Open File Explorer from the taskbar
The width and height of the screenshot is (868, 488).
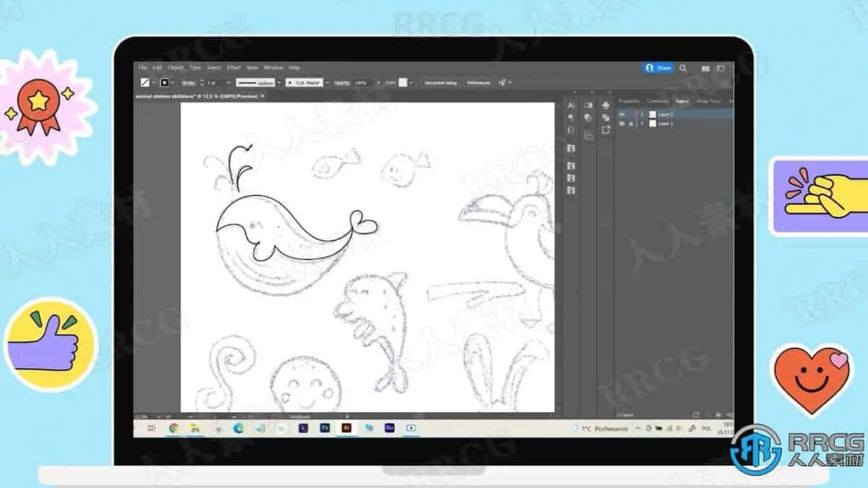click(x=195, y=428)
